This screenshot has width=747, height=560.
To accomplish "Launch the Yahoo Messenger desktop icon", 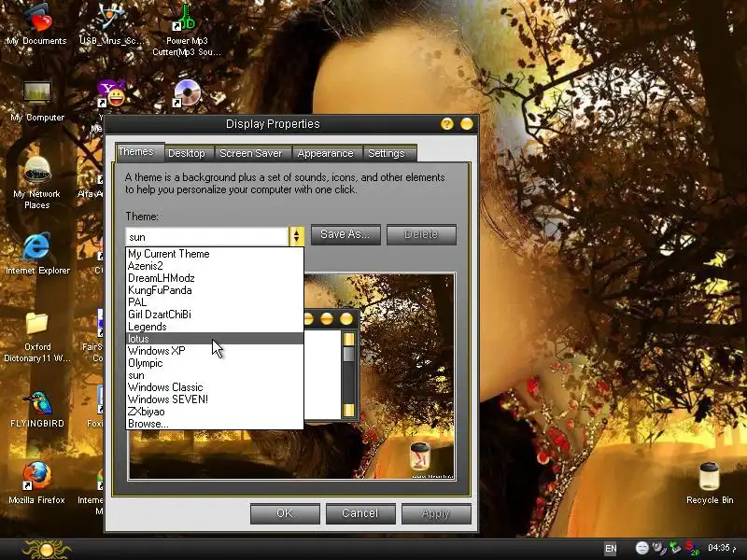I will coord(110,94).
